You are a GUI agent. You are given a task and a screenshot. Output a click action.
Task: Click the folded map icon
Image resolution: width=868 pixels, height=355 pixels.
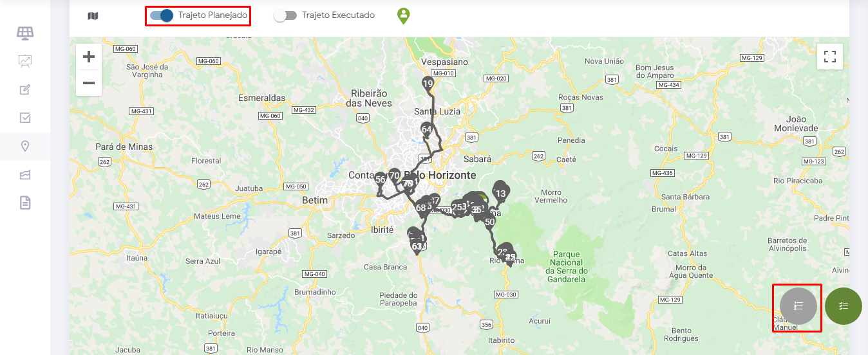coord(93,15)
